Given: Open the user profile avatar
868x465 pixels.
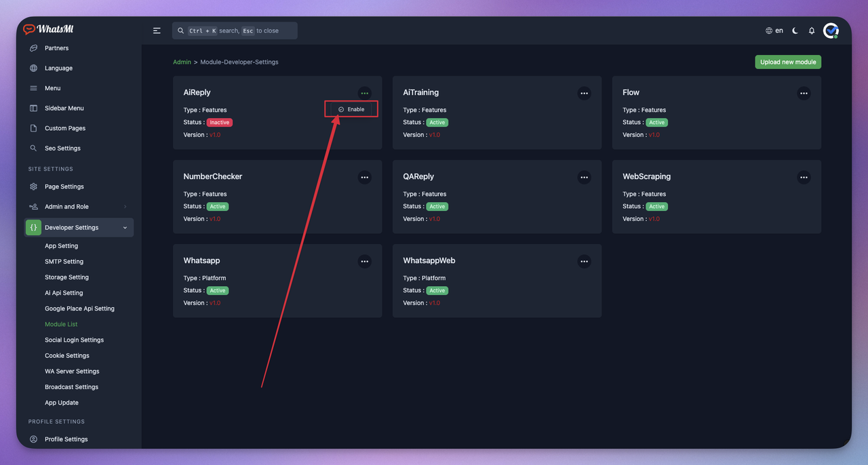Looking at the screenshot, I should point(831,31).
